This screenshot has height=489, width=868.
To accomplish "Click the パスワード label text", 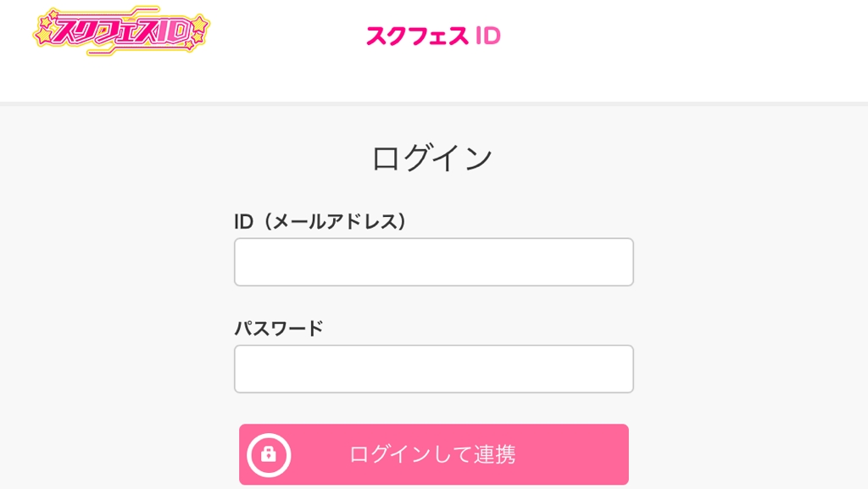I will [279, 328].
